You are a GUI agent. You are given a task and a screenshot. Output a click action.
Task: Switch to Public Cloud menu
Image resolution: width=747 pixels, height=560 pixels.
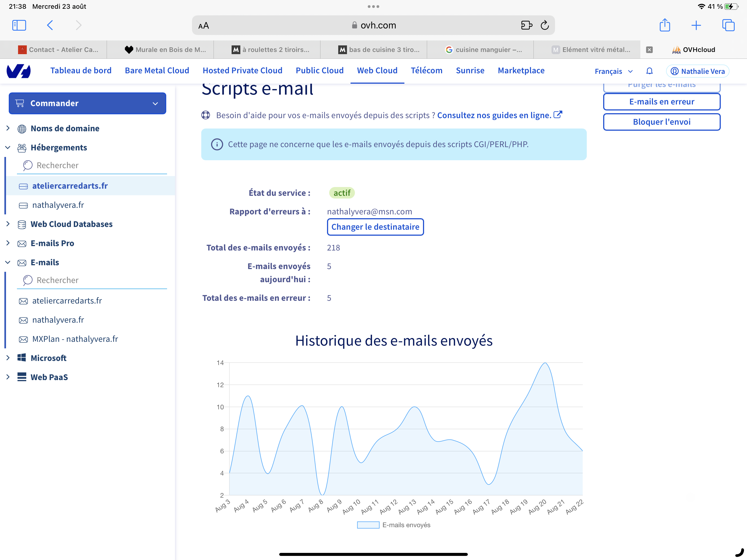319,71
